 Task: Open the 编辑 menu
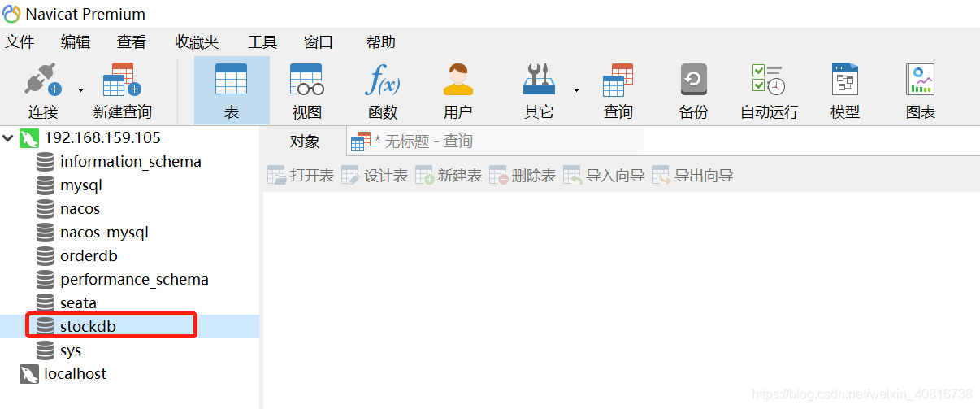point(76,42)
